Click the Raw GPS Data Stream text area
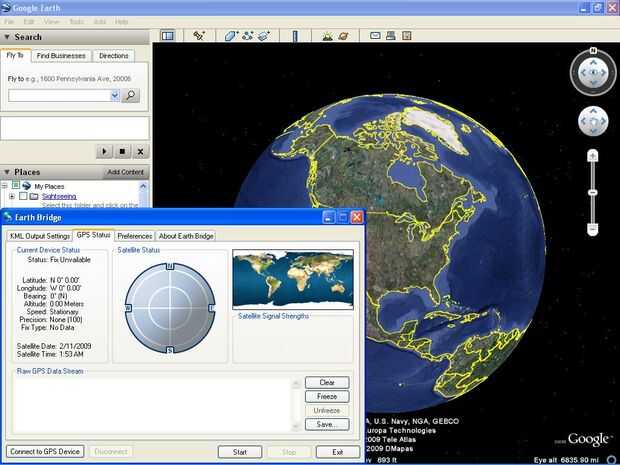620x465 pixels. [153, 405]
